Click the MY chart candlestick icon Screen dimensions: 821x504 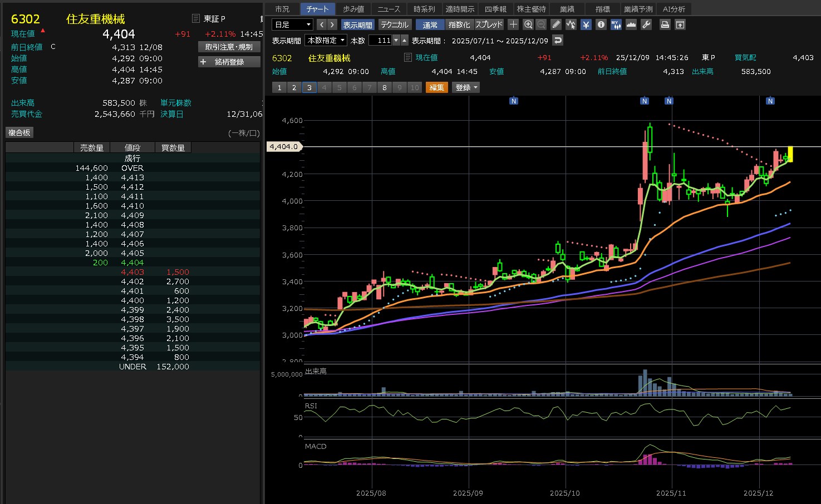tap(616, 24)
